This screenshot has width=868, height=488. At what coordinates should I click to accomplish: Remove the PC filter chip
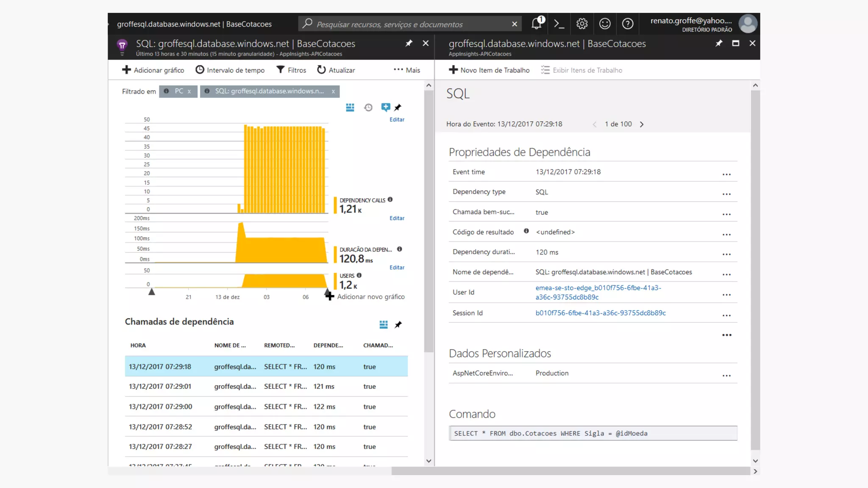[189, 91]
